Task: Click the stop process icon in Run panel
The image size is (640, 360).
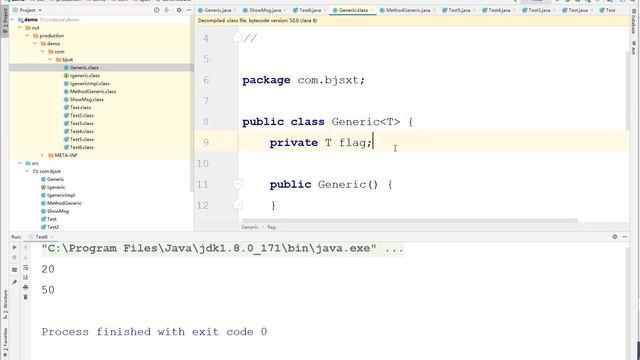Action: (x=14, y=258)
